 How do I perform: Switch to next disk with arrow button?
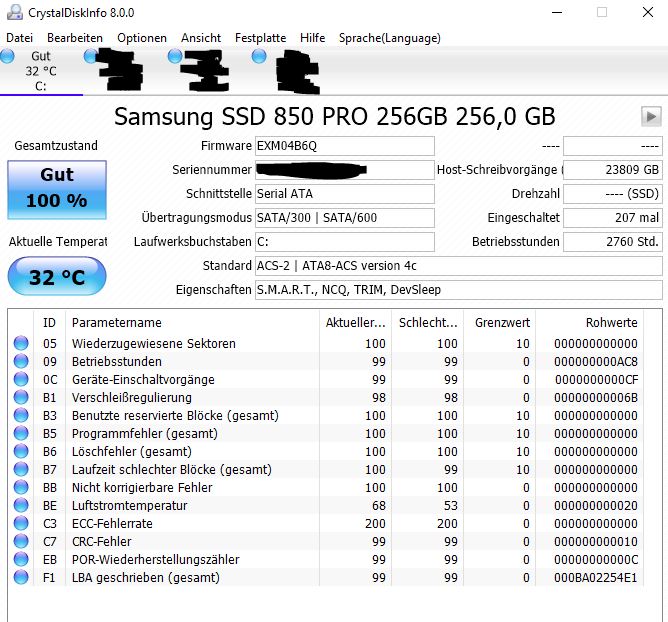[x=651, y=116]
